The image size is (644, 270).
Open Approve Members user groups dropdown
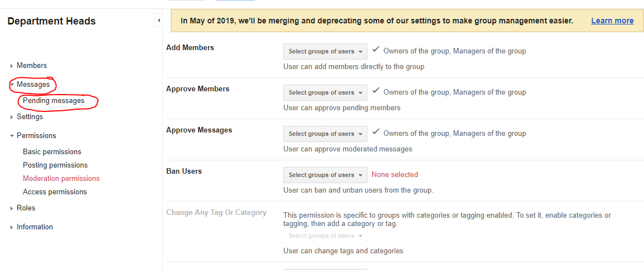pyautogui.click(x=325, y=92)
